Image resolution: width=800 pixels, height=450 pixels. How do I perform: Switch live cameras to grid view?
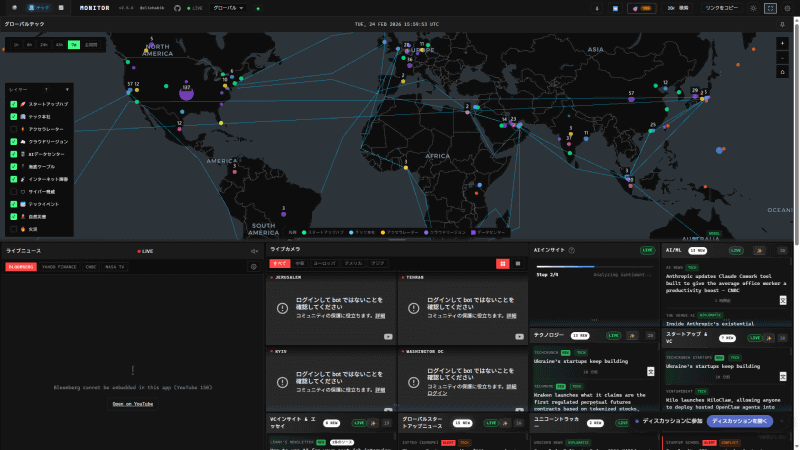[503, 263]
